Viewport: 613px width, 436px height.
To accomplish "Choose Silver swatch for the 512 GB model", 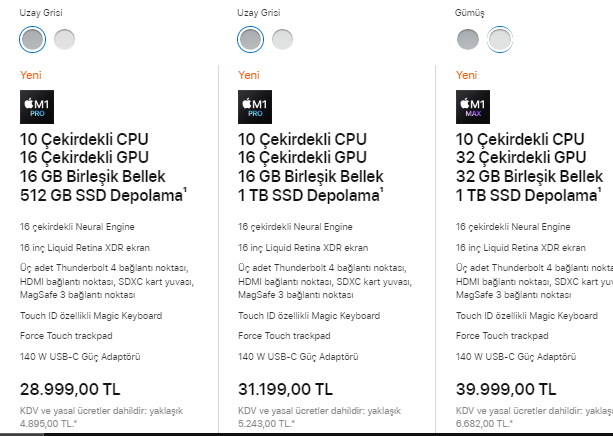I will coord(64,39).
